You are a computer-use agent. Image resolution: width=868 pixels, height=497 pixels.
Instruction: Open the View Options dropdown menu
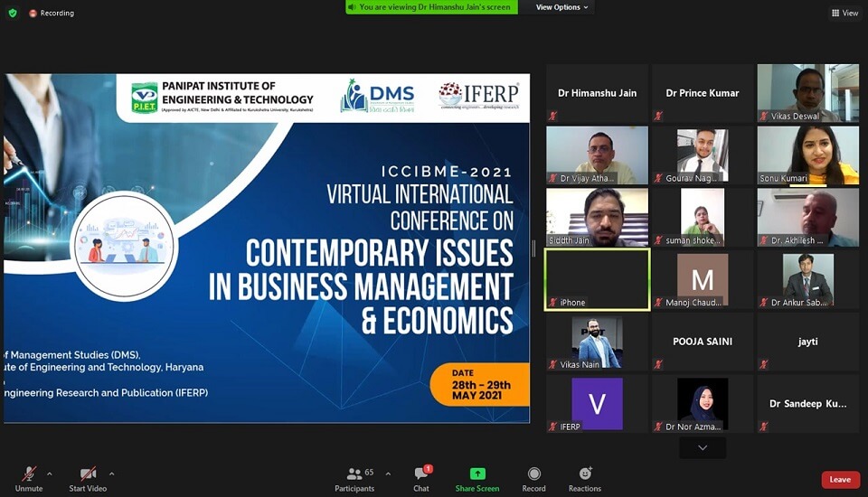(561, 7)
